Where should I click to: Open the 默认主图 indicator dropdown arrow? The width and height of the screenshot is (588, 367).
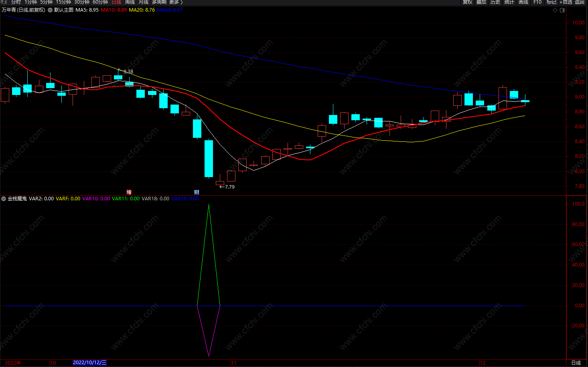click(x=50, y=10)
